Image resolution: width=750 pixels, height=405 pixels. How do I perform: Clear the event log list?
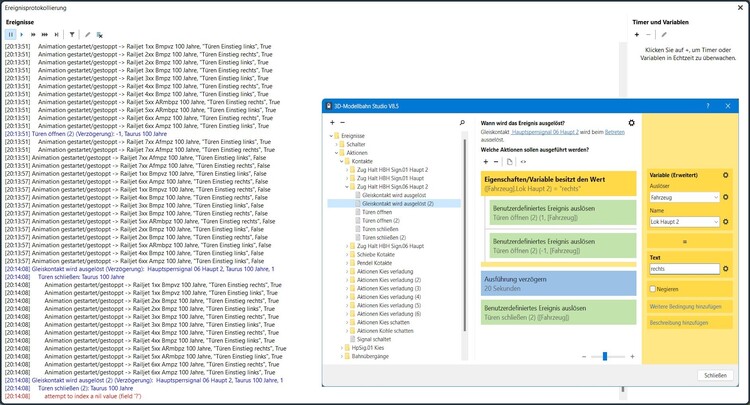click(100, 34)
